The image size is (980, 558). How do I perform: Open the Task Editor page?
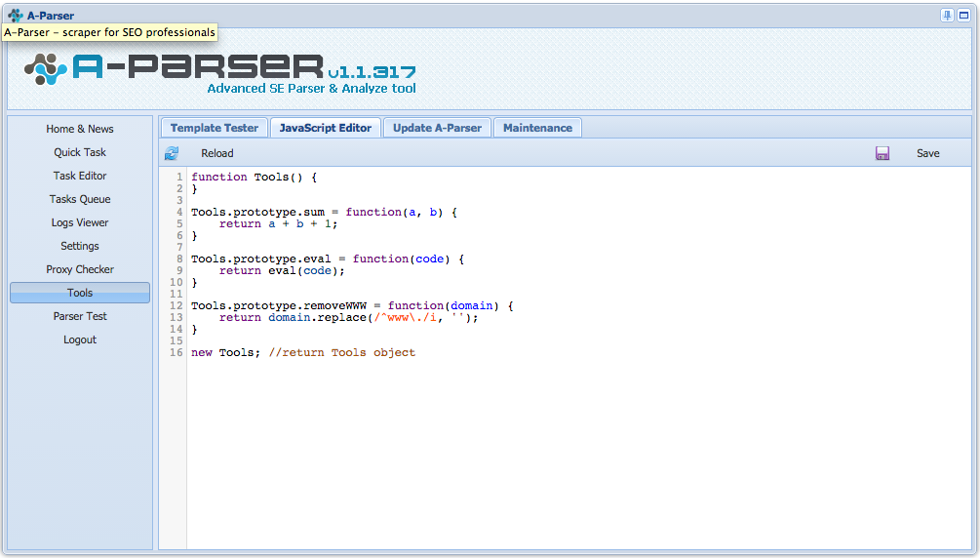click(x=80, y=176)
